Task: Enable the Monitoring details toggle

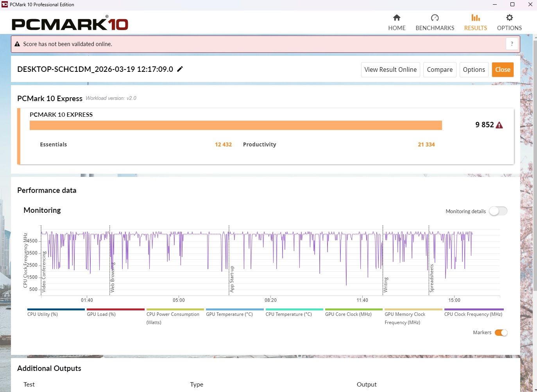Action: click(498, 211)
